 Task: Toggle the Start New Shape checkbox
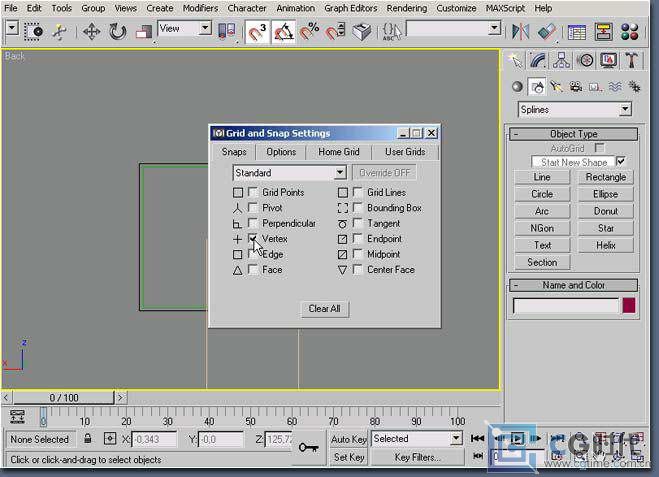[621, 161]
